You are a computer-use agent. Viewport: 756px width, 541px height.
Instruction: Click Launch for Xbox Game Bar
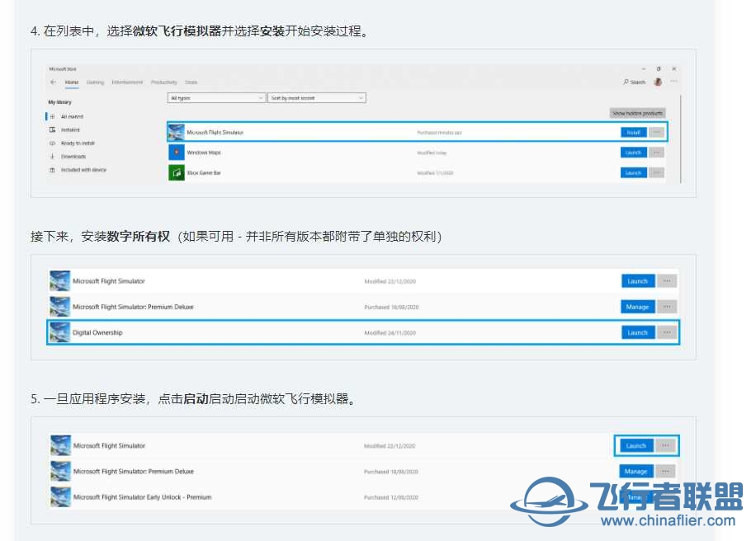click(x=634, y=172)
